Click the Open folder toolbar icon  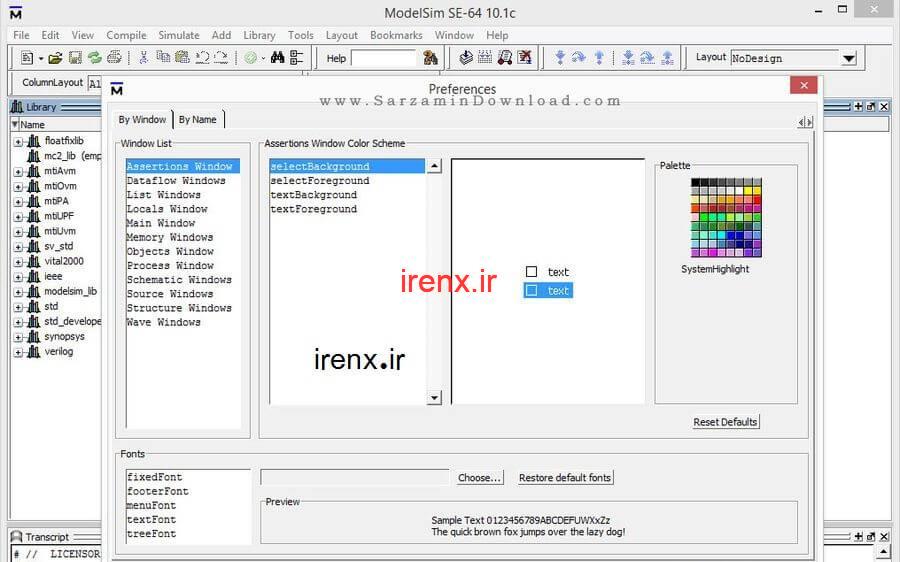coord(55,57)
